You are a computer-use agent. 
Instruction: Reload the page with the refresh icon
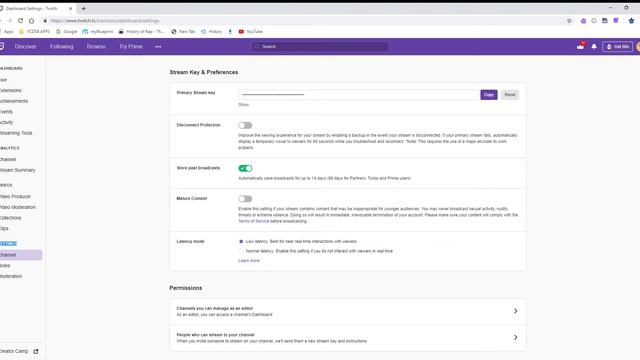pyautogui.click(x=20, y=20)
